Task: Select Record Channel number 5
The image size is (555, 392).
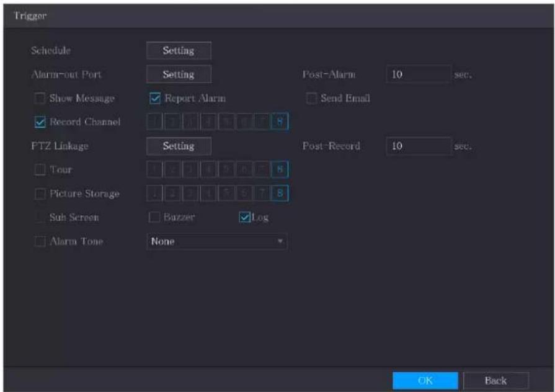Action: pos(226,122)
